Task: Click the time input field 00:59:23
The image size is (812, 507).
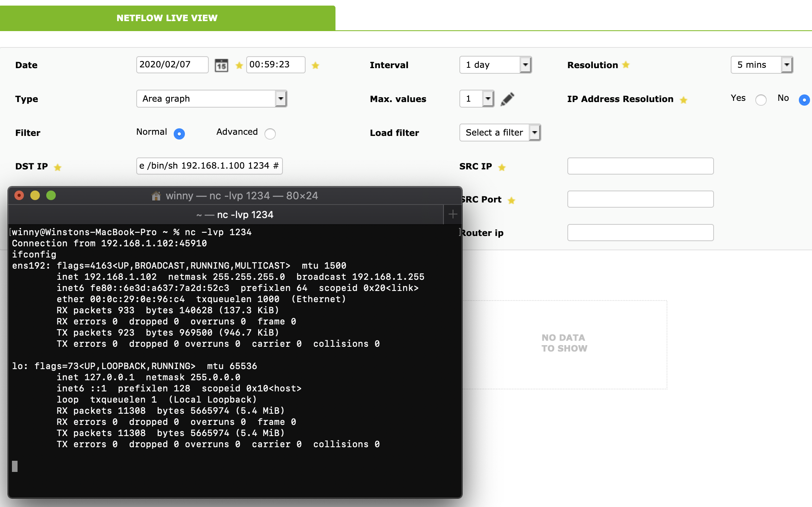Action: (276, 65)
